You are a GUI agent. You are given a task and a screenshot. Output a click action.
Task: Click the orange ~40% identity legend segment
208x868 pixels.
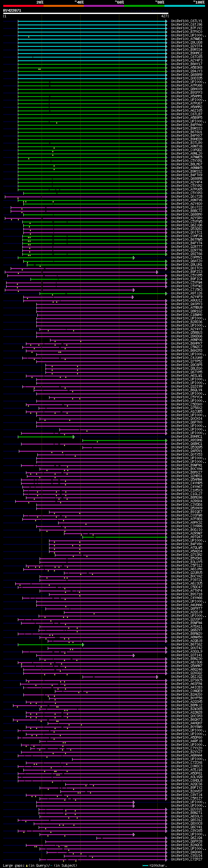pyautogui.click(x=63, y=6)
